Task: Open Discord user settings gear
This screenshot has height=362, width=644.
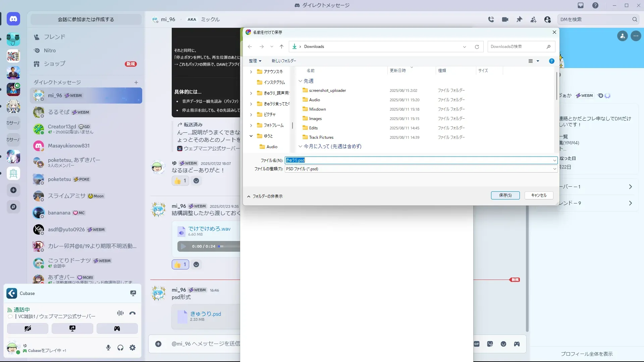Action: click(132, 348)
